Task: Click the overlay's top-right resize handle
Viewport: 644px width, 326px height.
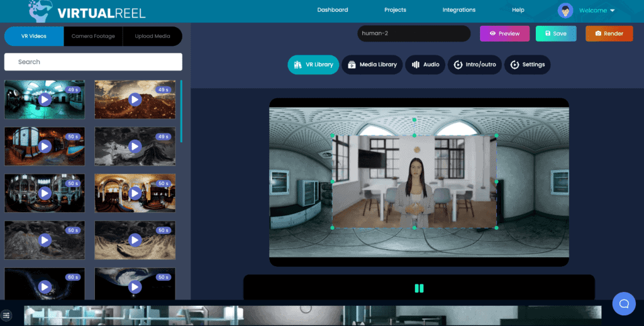Action: pos(497,135)
